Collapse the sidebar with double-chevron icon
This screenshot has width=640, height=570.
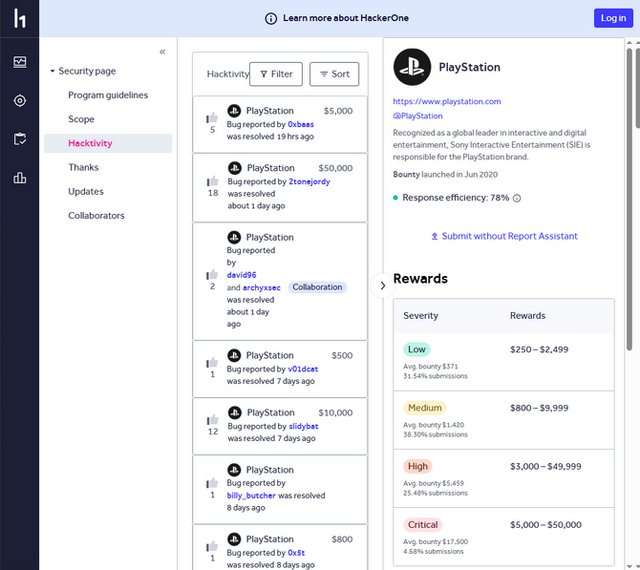162,52
